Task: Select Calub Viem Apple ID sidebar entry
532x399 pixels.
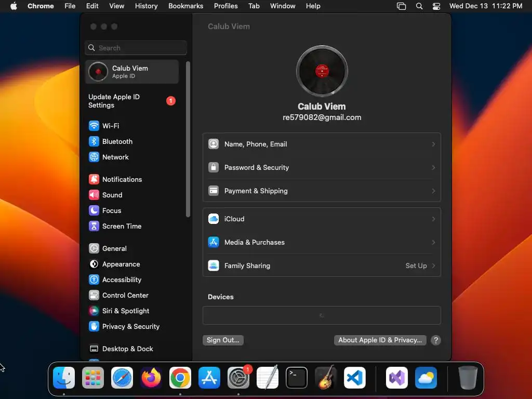Action: point(132,72)
